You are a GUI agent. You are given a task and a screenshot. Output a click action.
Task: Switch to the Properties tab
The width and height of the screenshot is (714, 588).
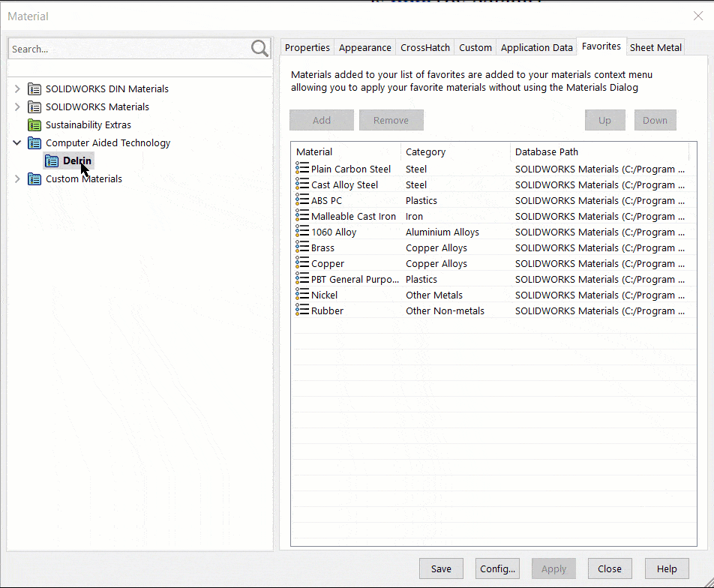pyautogui.click(x=307, y=47)
